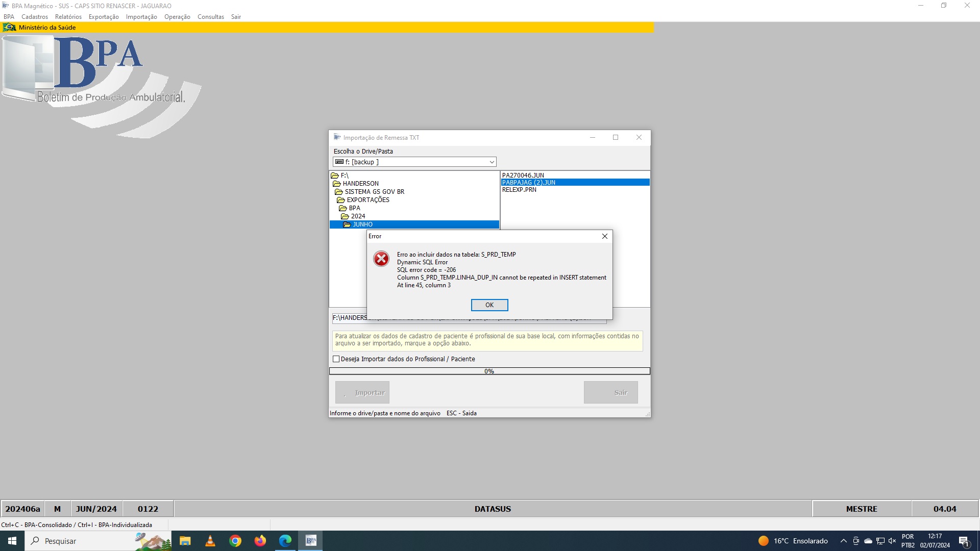The height and width of the screenshot is (551, 980).
Task: Click the OneDrive cloud tray icon
Action: (868, 541)
